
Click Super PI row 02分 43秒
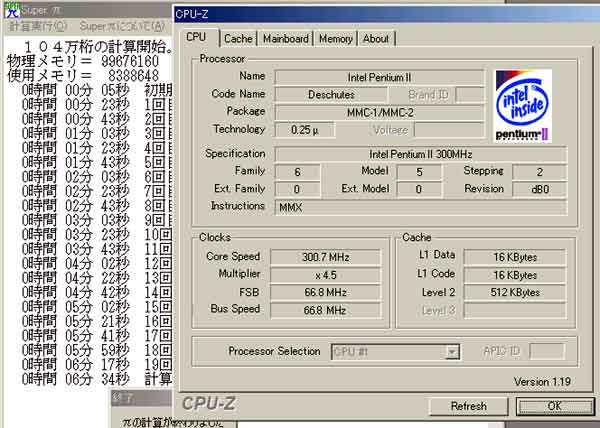click(x=97, y=205)
